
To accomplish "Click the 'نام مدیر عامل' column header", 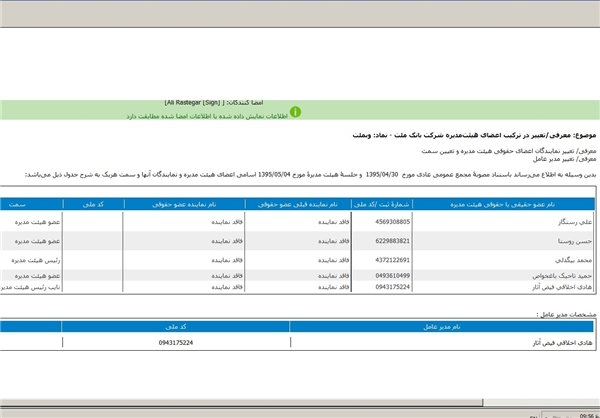I will tap(444, 326).
